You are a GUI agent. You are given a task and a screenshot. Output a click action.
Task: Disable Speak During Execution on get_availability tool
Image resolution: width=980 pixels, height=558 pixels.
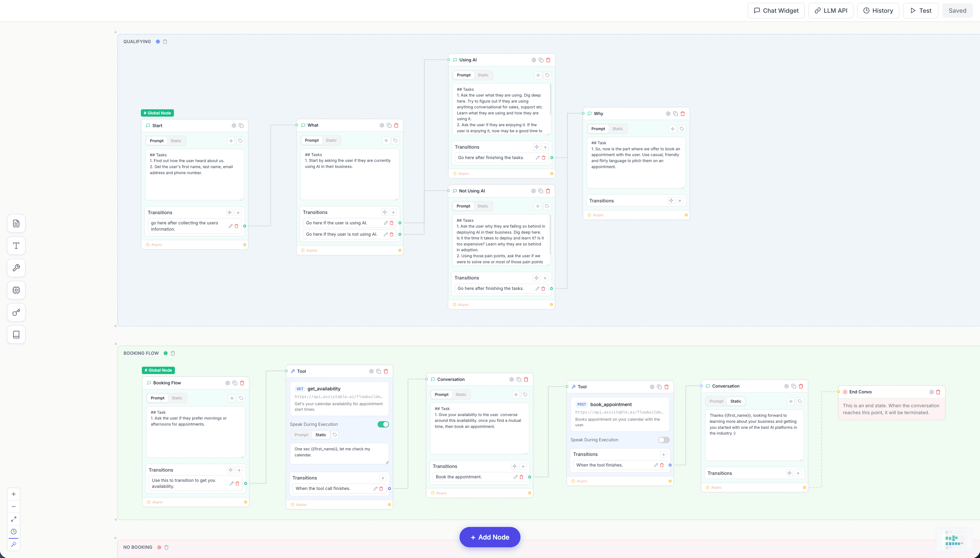pos(383,424)
